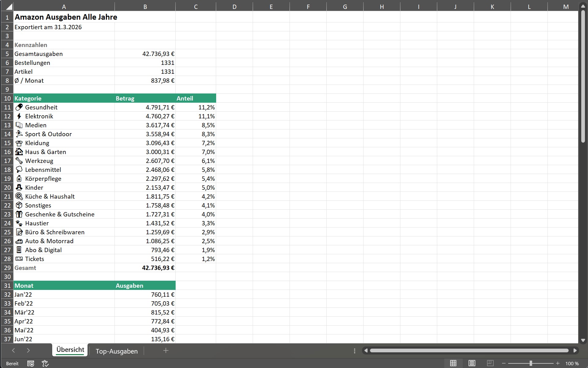Image resolution: width=588 pixels, height=368 pixels.
Task: Click the 'Betrag' header cell
Action: 145,98
